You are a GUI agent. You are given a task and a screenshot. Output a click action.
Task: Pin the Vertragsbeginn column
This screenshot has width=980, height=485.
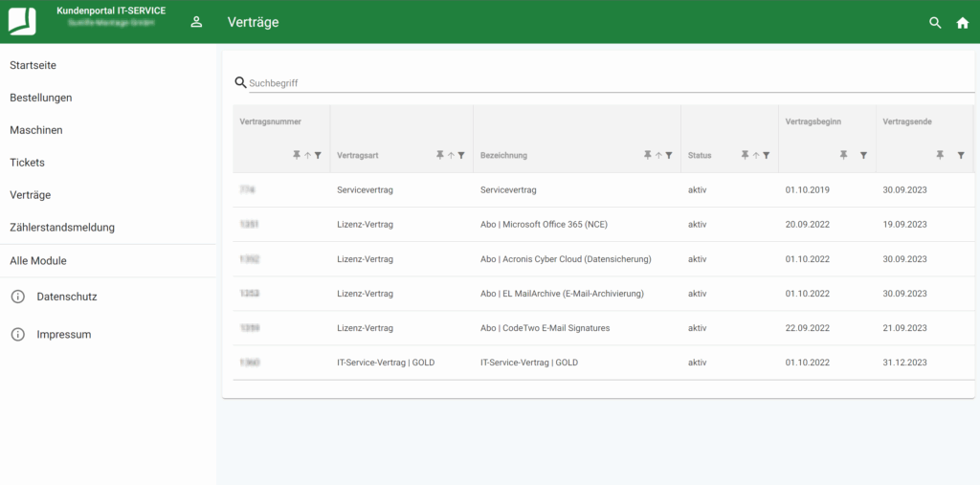pyautogui.click(x=843, y=155)
